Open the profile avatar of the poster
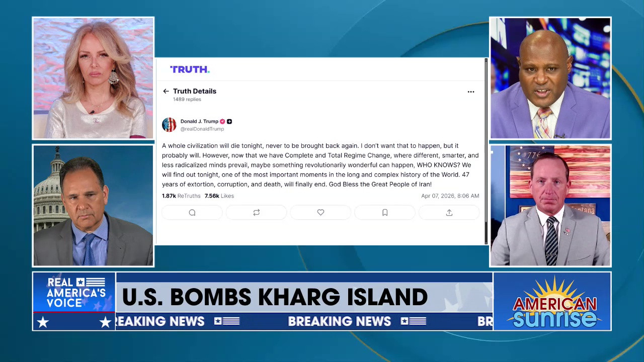 pos(169,125)
